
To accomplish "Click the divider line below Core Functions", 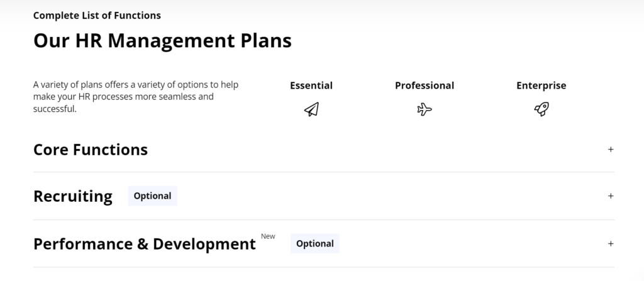I will tap(323, 172).
